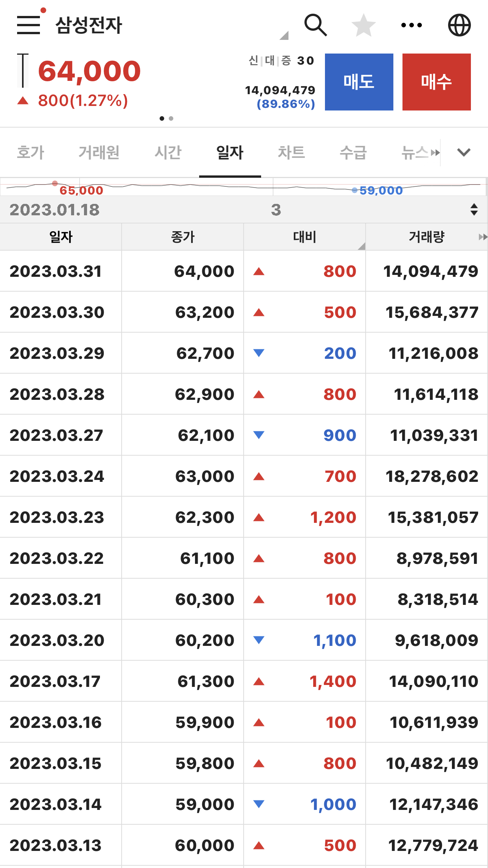Click the 14,094,479 volume under header
This screenshot has width=488, height=868.
tap(280, 90)
